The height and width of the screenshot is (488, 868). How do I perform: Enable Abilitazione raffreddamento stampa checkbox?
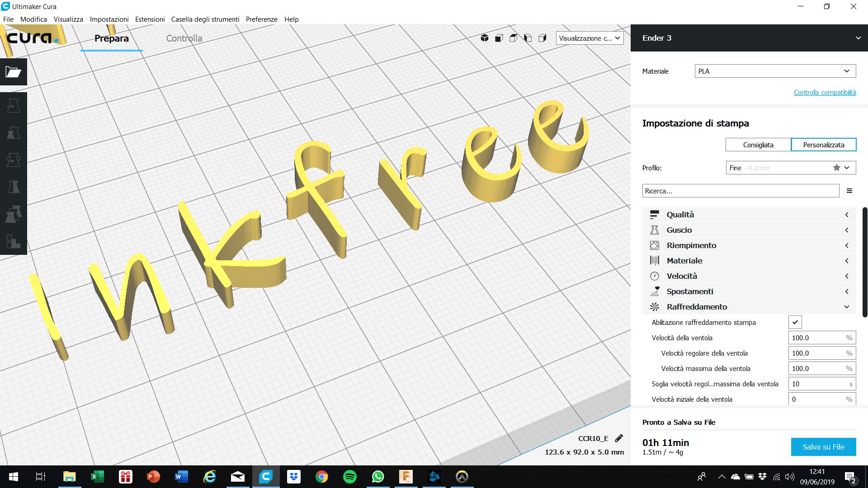point(795,322)
